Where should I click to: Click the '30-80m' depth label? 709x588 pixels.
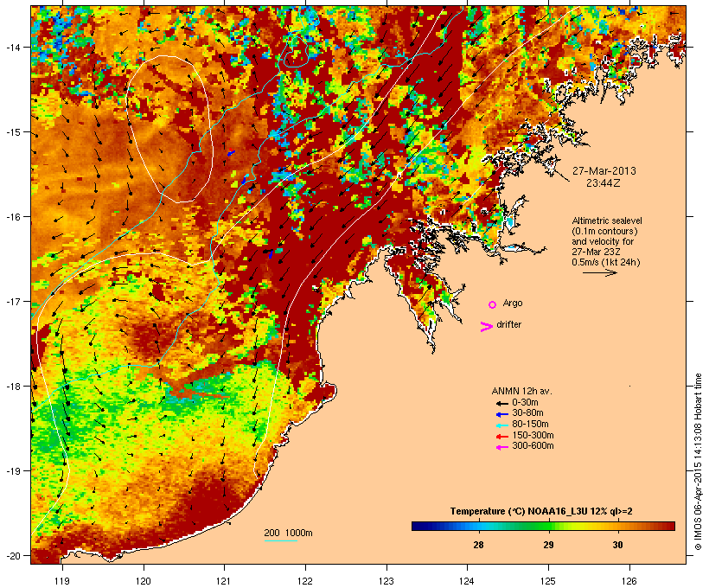(527, 413)
